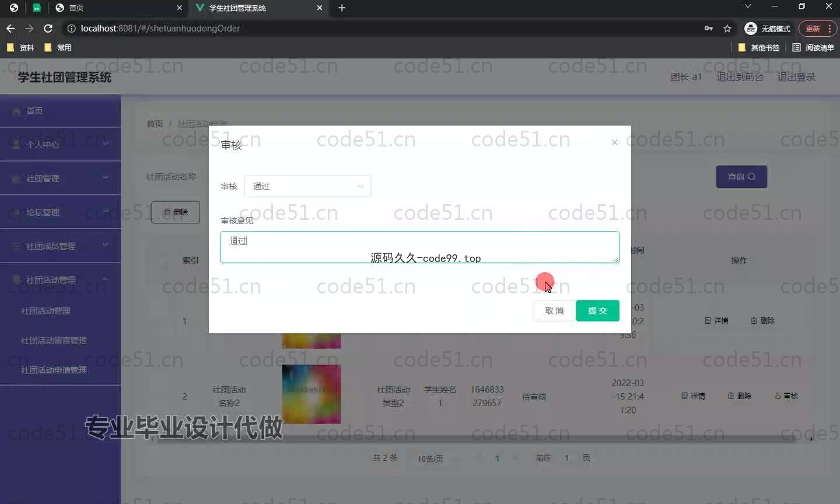
Task: Click 删除 for row 2
Action: (739, 396)
